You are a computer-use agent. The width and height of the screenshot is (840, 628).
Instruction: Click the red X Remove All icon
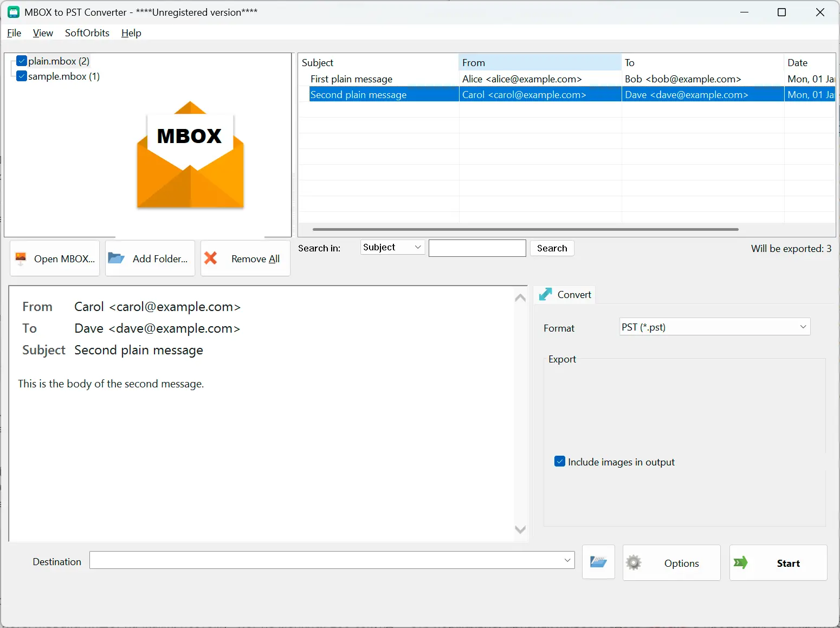coord(211,258)
